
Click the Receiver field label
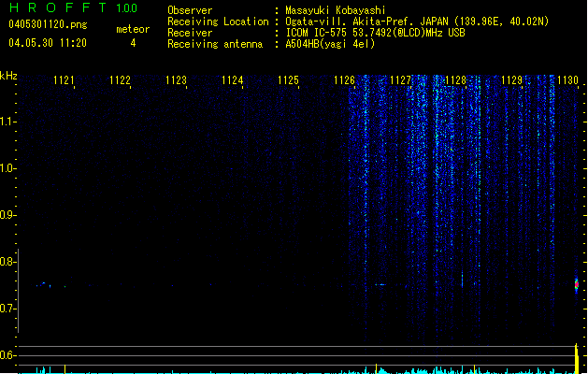point(190,33)
